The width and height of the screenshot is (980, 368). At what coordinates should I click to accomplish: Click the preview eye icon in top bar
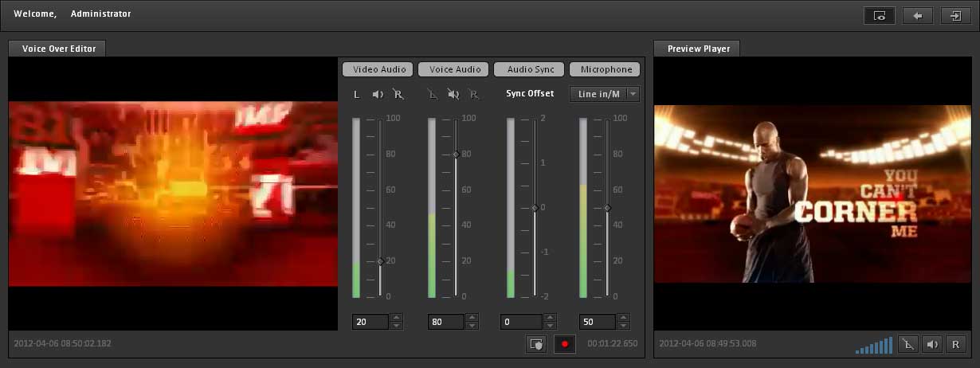point(880,15)
